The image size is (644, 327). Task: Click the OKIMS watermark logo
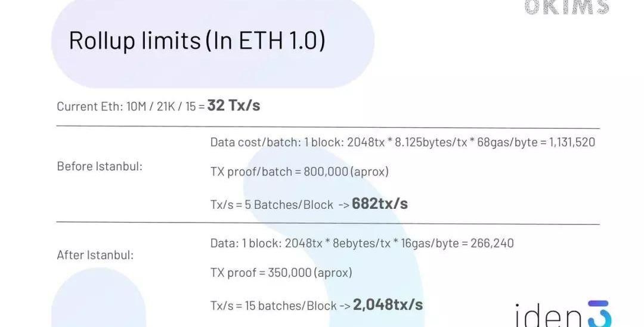point(566,7)
